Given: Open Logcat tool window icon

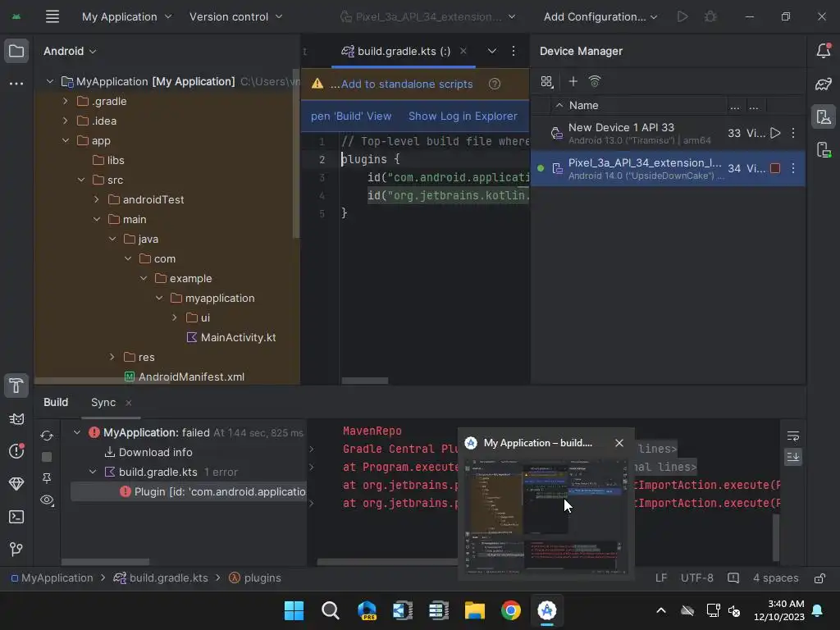Looking at the screenshot, I should point(16,419).
